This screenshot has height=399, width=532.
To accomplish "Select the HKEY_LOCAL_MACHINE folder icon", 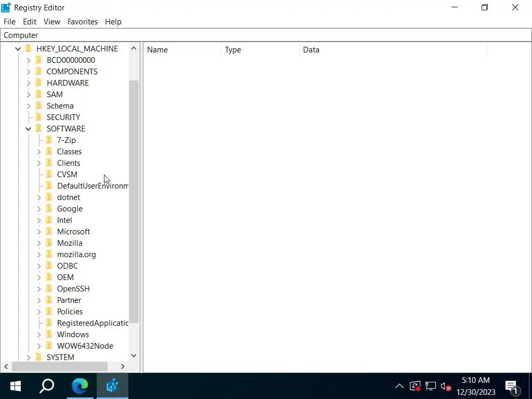I will coord(29,48).
